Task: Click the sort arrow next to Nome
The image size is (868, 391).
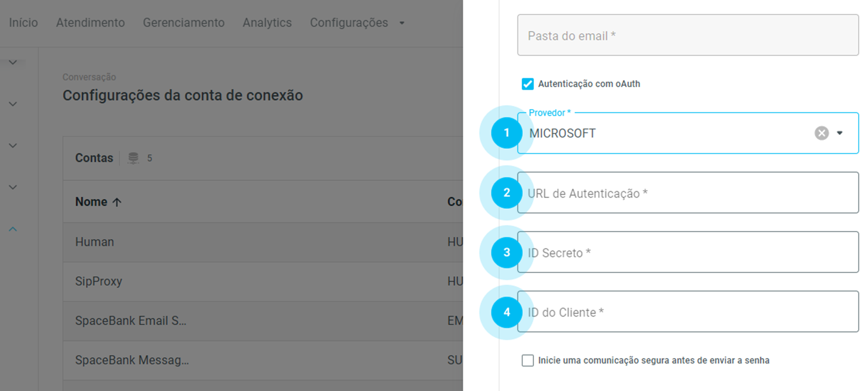Action: [x=117, y=202]
